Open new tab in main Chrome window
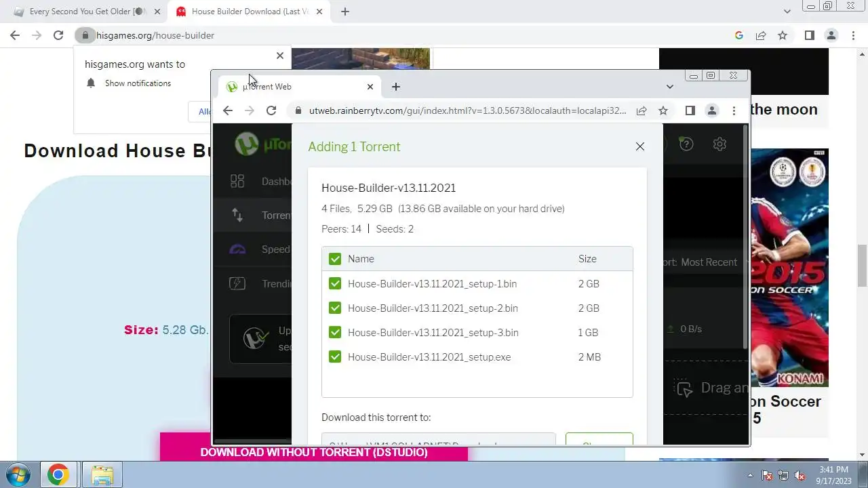The image size is (868, 488). click(345, 12)
